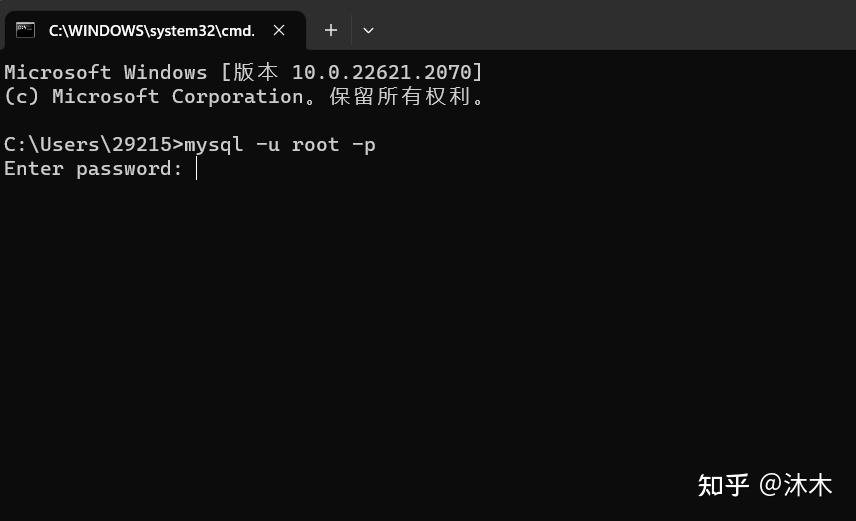
Task: Click the @沐木 author name
Action: click(796, 486)
